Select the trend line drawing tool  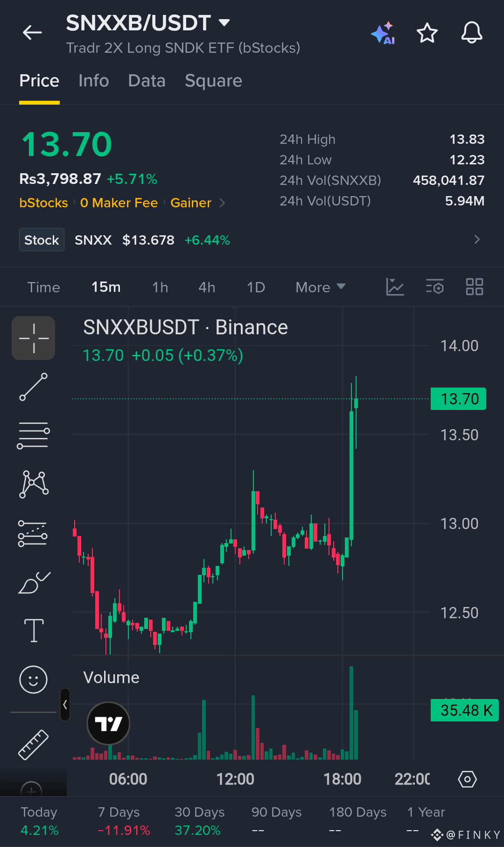pyautogui.click(x=34, y=387)
